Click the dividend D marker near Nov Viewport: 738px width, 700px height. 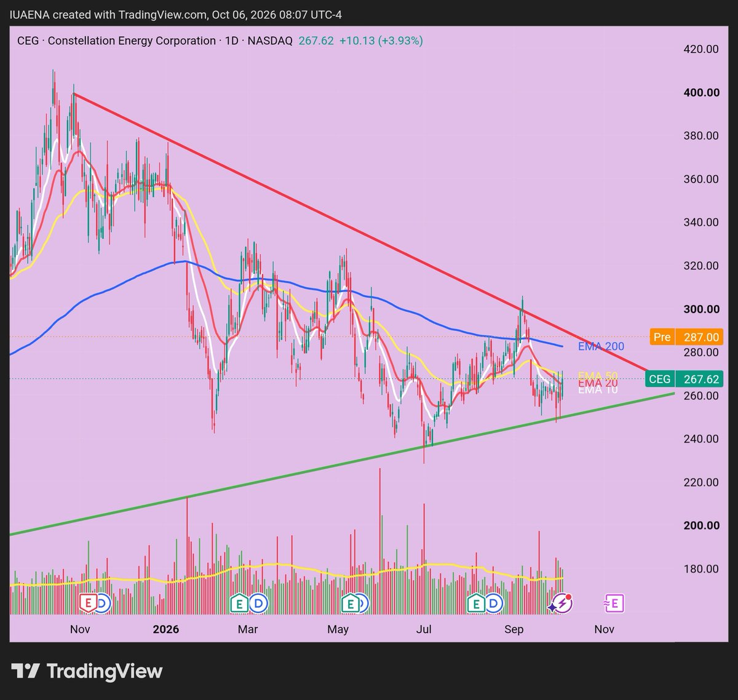[x=102, y=603]
